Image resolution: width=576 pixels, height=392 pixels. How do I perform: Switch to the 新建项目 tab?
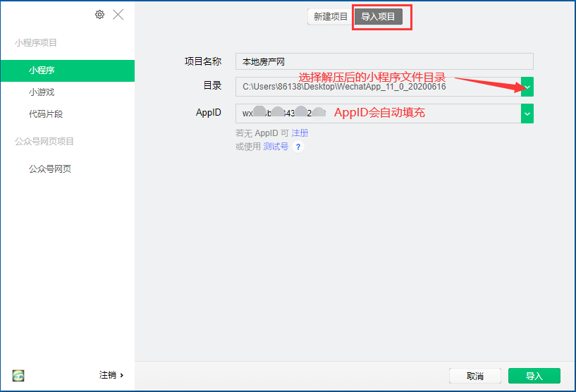click(x=330, y=16)
